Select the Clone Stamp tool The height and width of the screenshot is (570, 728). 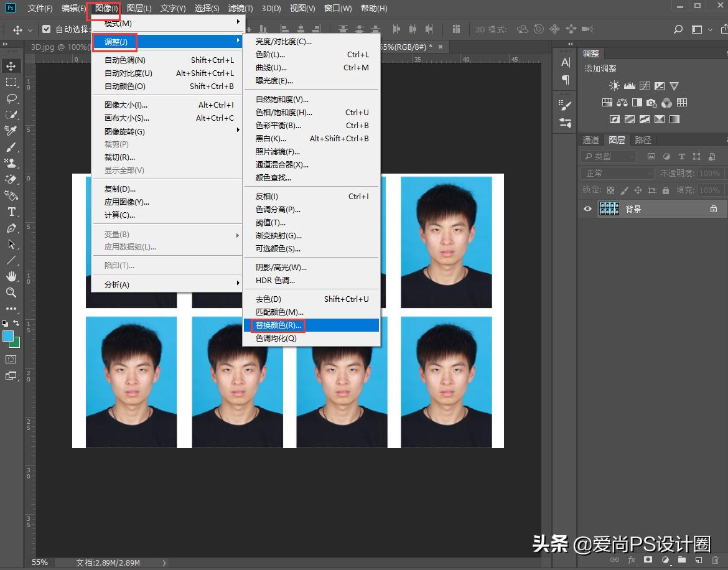[11, 163]
